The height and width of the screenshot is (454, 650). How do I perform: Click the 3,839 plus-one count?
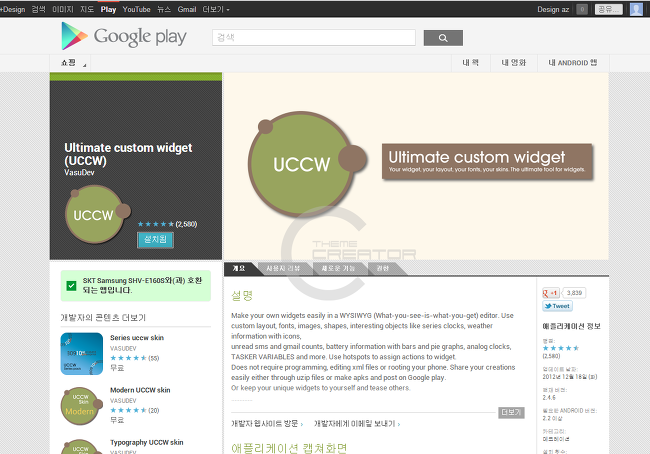click(574, 293)
